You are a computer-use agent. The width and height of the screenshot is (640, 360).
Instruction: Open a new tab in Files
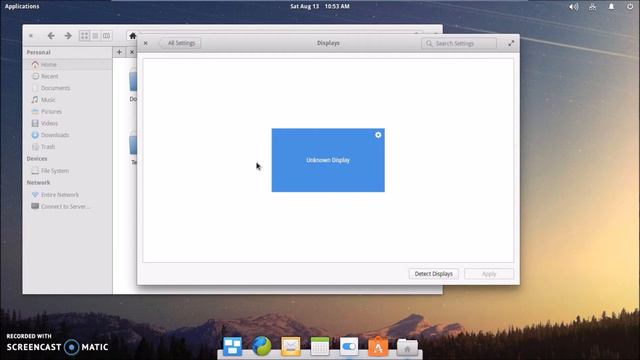[x=119, y=52]
